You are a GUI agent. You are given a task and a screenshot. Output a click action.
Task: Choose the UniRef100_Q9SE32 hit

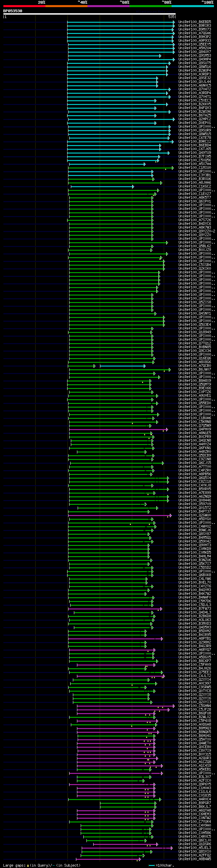tap(195, 78)
